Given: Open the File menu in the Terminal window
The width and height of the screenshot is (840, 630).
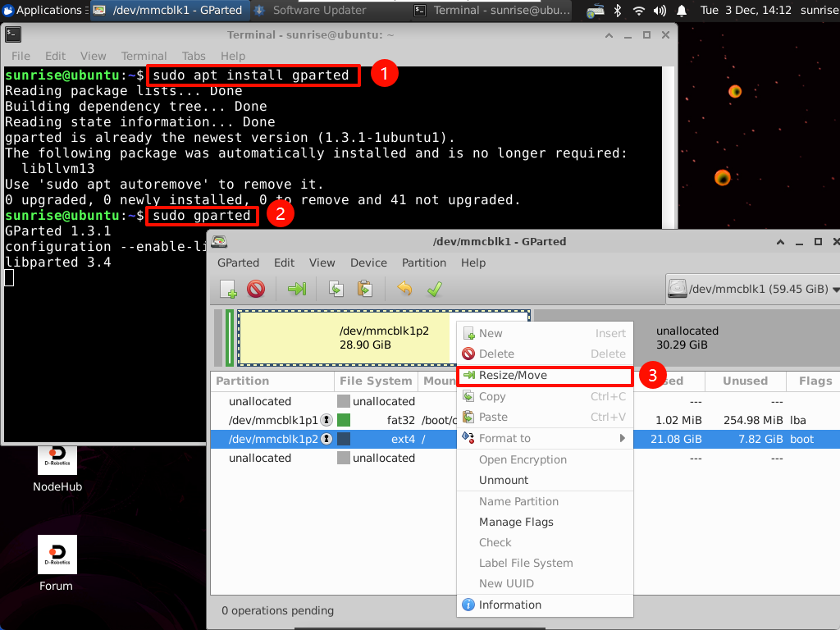Looking at the screenshot, I should [x=21, y=57].
